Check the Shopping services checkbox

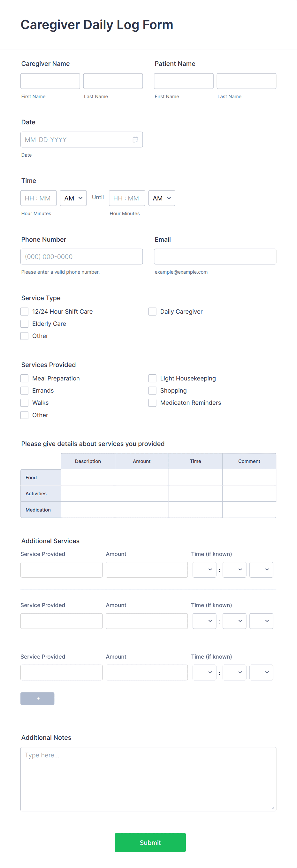pyautogui.click(x=152, y=390)
